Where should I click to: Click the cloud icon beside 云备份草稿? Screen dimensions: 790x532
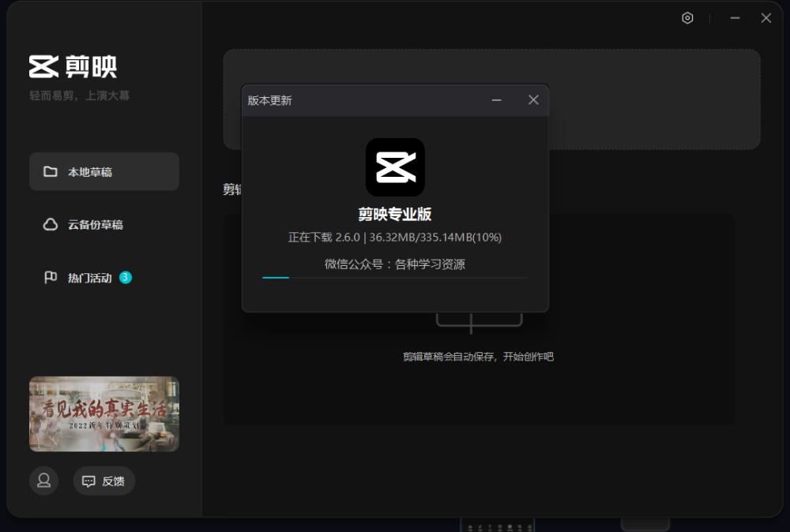[x=51, y=224]
